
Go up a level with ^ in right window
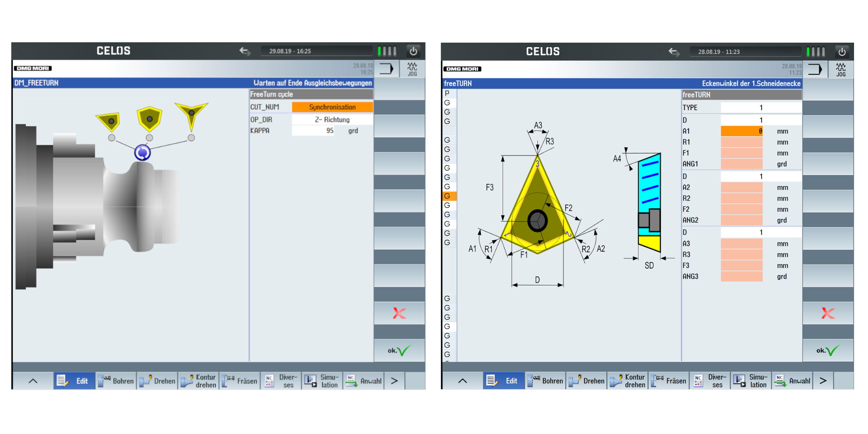(462, 381)
